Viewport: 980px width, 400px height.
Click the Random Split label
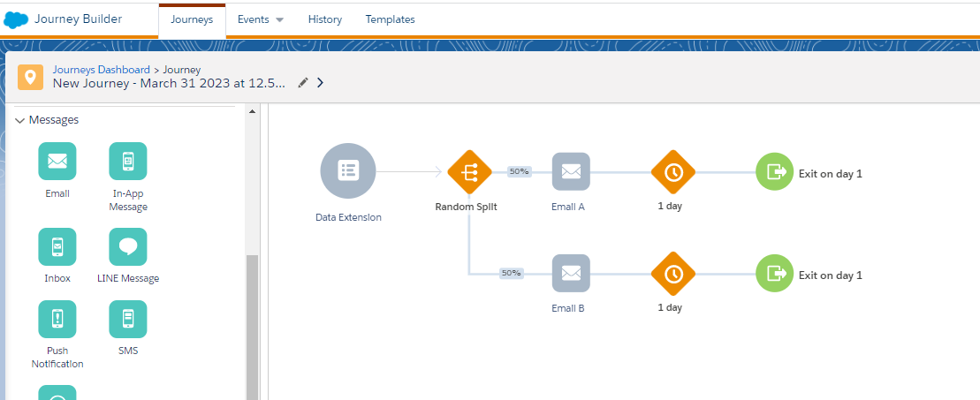(467, 207)
